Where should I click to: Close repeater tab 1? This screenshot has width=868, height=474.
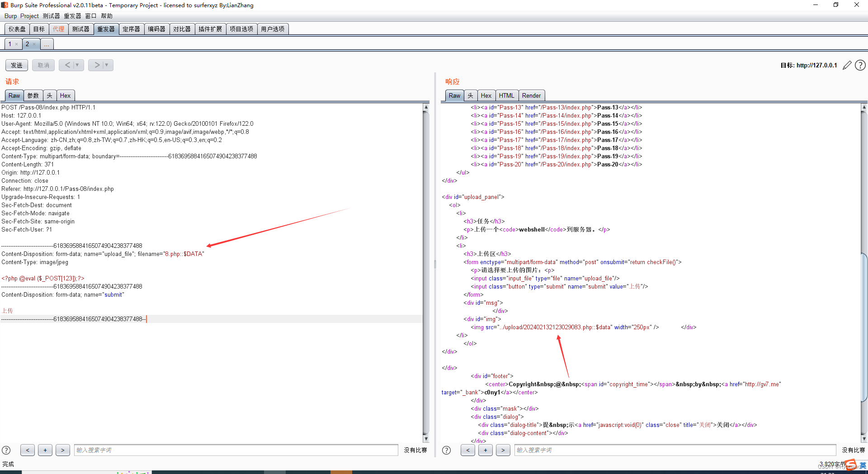pyautogui.click(x=16, y=44)
